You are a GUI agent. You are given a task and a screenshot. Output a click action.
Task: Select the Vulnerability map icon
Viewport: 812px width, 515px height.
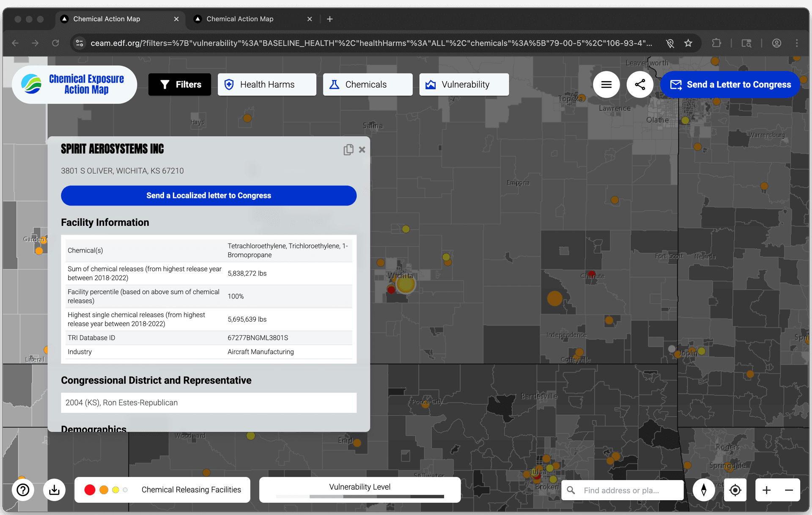coord(431,84)
